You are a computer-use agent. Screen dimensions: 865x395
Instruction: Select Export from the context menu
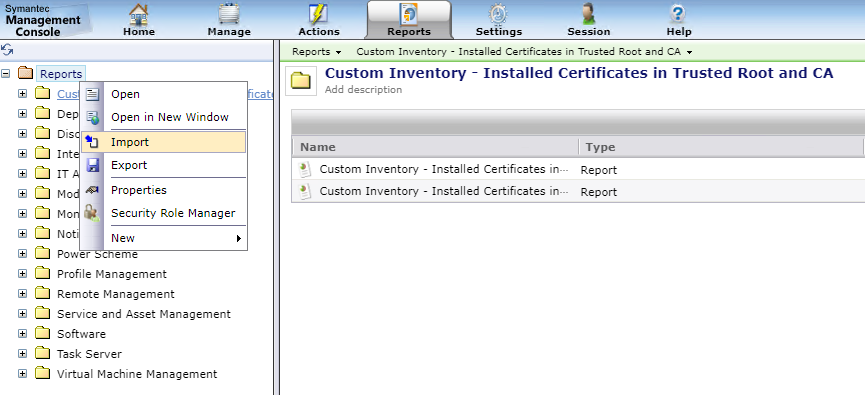tap(163, 165)
